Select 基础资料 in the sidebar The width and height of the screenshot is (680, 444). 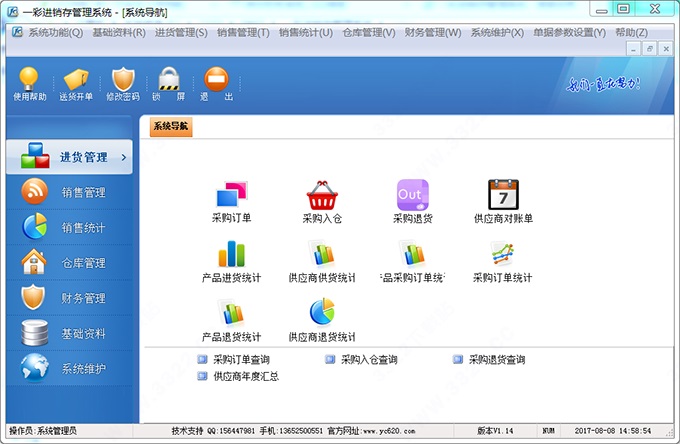(69, 333)
